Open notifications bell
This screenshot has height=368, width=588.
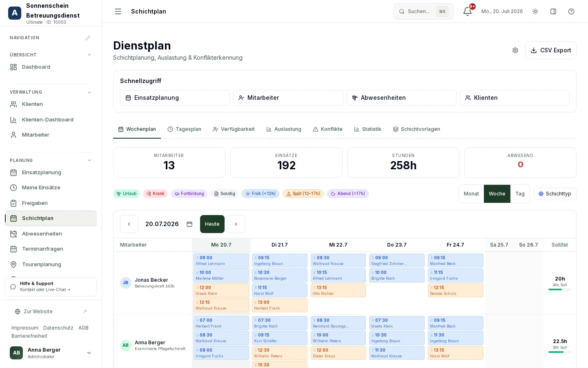click(468, 11)
